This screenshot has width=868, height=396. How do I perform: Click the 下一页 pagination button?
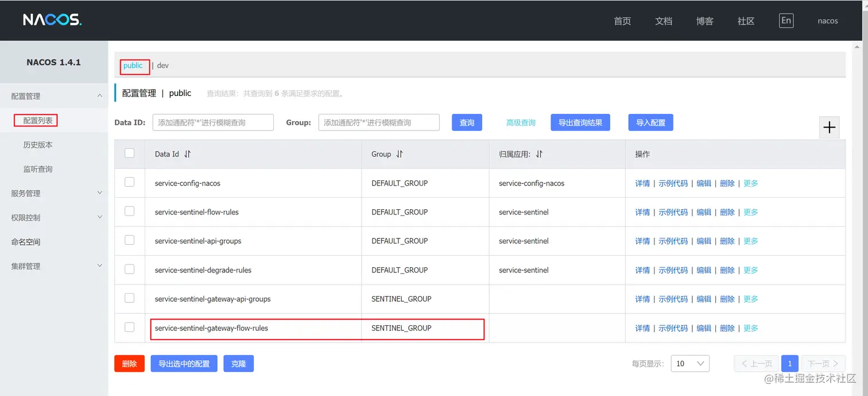(x=823, y=364)
